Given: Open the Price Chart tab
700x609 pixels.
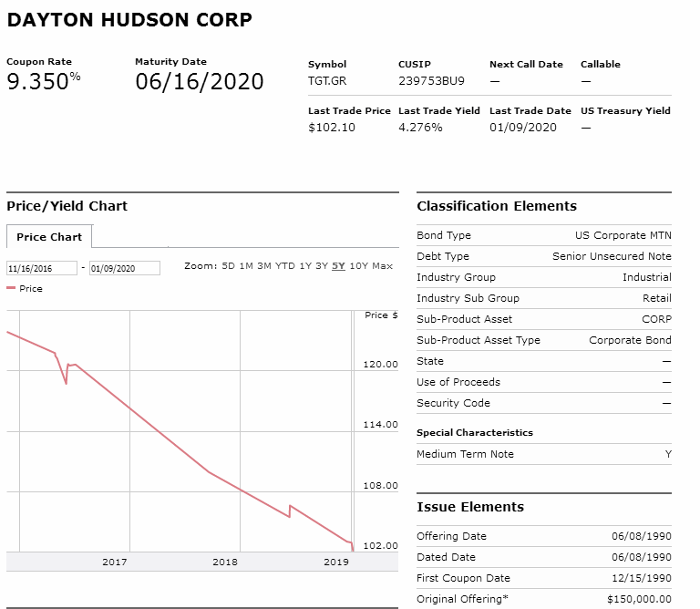Looking at the screenshot, I should pos(49,237).
